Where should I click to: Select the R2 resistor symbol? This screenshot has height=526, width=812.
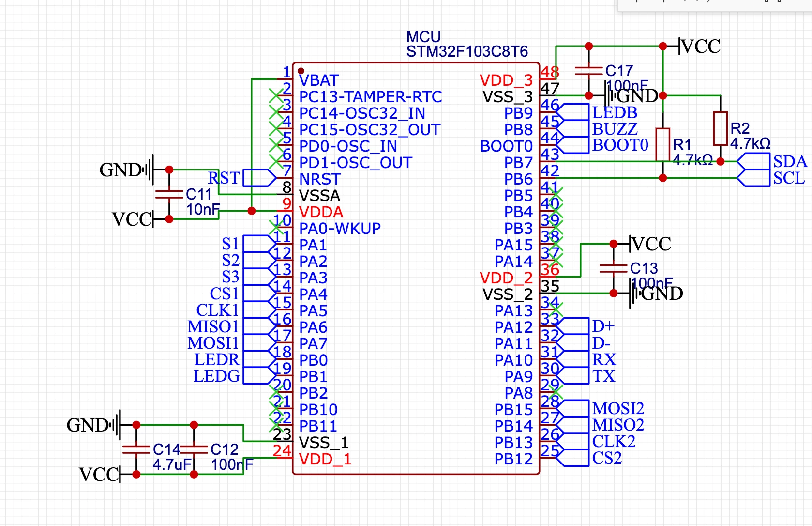pos(721,128)
